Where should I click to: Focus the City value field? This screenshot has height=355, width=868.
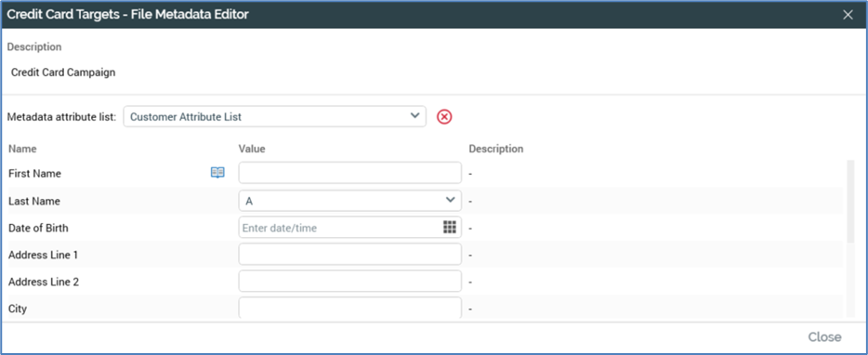[x=349, y=308]
